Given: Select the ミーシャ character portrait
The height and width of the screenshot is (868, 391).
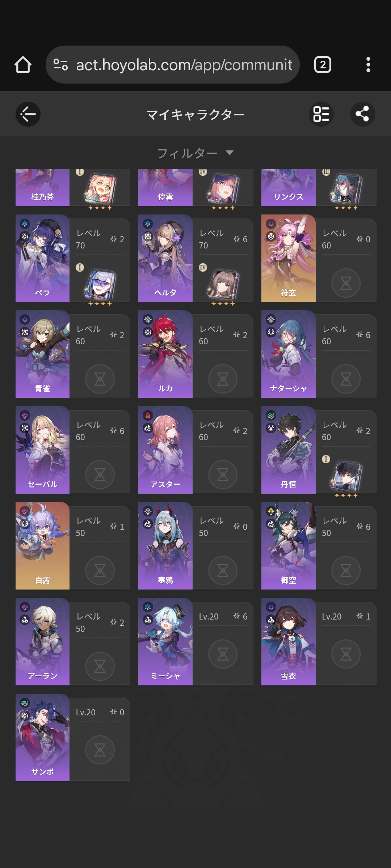Looking at the screenshot, I should (x=165, y=642).
